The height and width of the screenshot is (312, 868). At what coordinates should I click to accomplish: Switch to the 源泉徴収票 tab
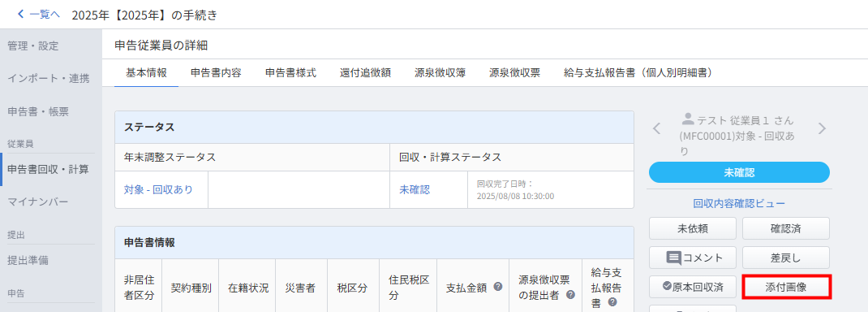click(x=515, y=73)
